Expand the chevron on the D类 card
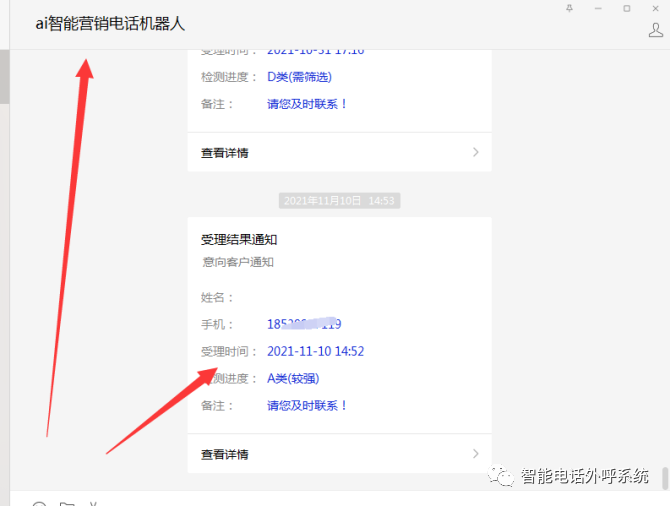The width and height of the screenshot is (670, 506). click(x=476, y=152)
